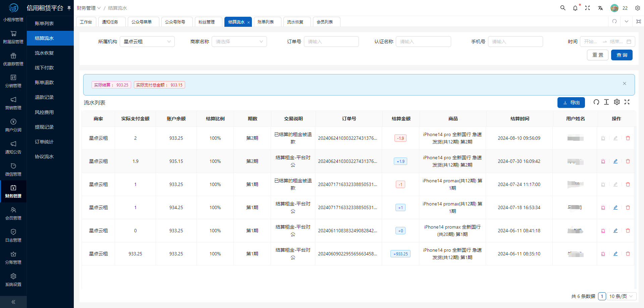Open 微信管理 in the sidebar

[x=13, y=170]
